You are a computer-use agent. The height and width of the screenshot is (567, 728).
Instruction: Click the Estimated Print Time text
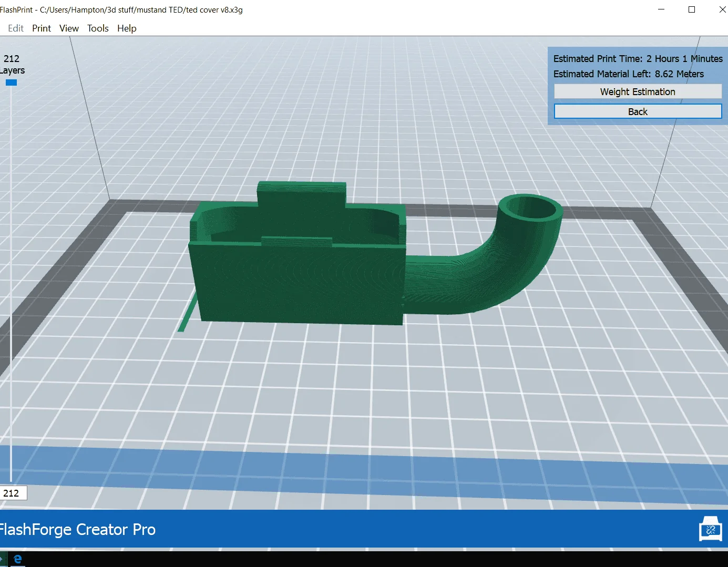point(638,59)
